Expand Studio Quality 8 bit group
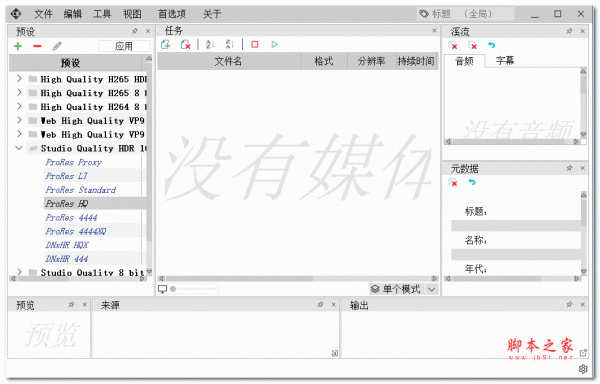The image size is (600, 384). point(19,272)
